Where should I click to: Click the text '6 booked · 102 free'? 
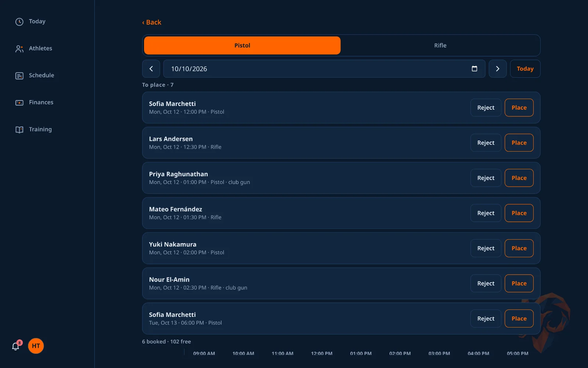click(x=166, y=342)
